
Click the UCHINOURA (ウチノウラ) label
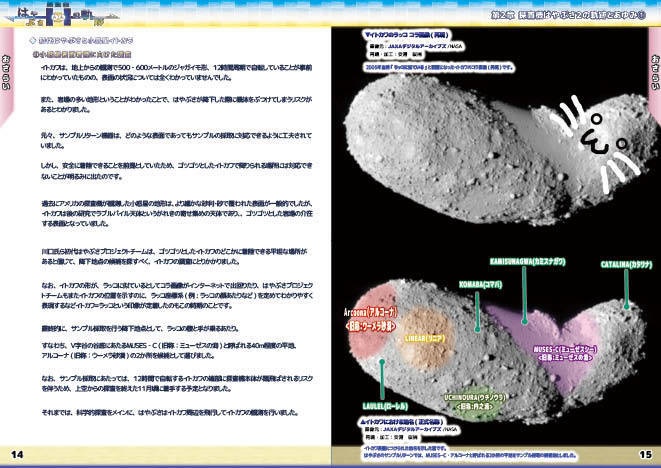coord(474,398)
